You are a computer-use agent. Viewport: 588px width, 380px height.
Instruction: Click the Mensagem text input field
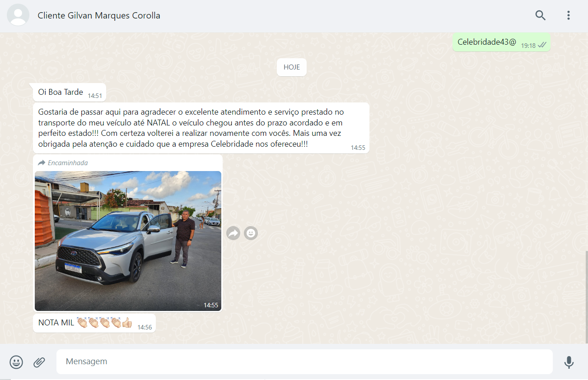coord(304,361)
